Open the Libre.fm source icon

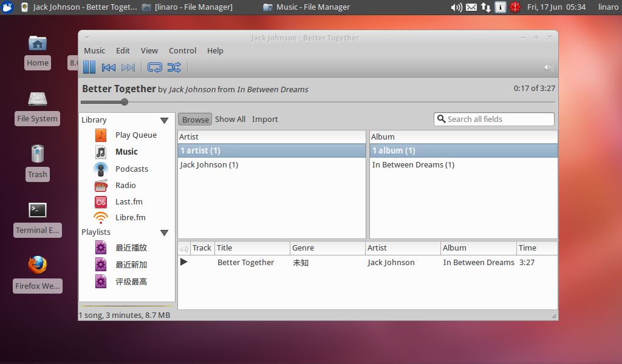coord(101,218)
